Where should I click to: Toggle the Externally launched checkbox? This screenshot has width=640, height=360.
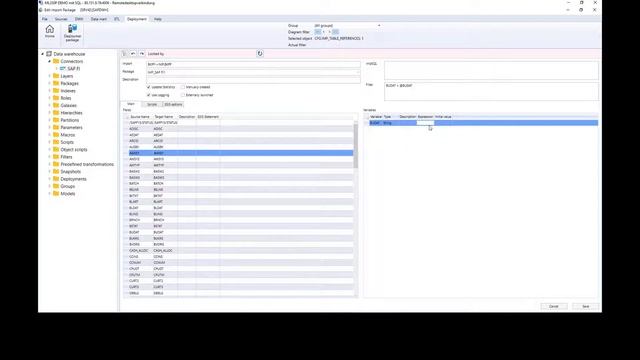click(x=183, y=95)
